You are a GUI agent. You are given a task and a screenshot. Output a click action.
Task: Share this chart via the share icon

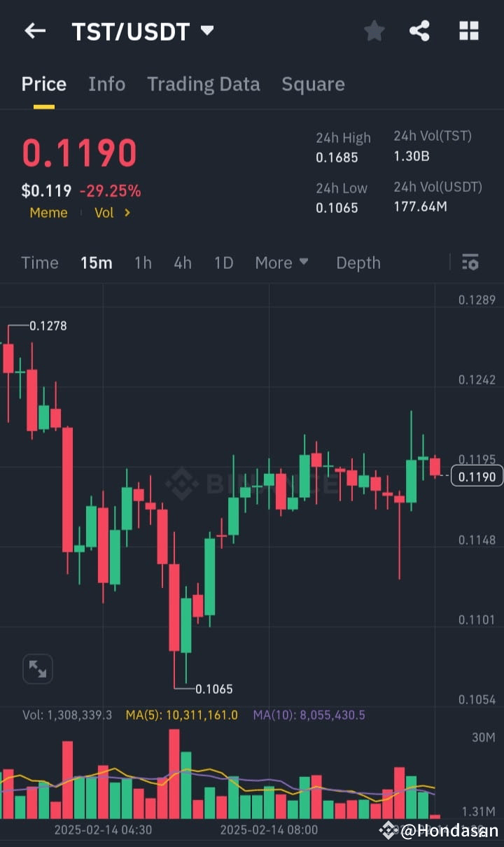[419, 31]
